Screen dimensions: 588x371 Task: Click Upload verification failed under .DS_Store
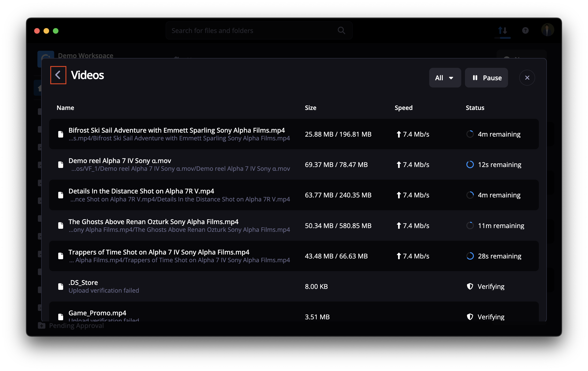point(104,290)
